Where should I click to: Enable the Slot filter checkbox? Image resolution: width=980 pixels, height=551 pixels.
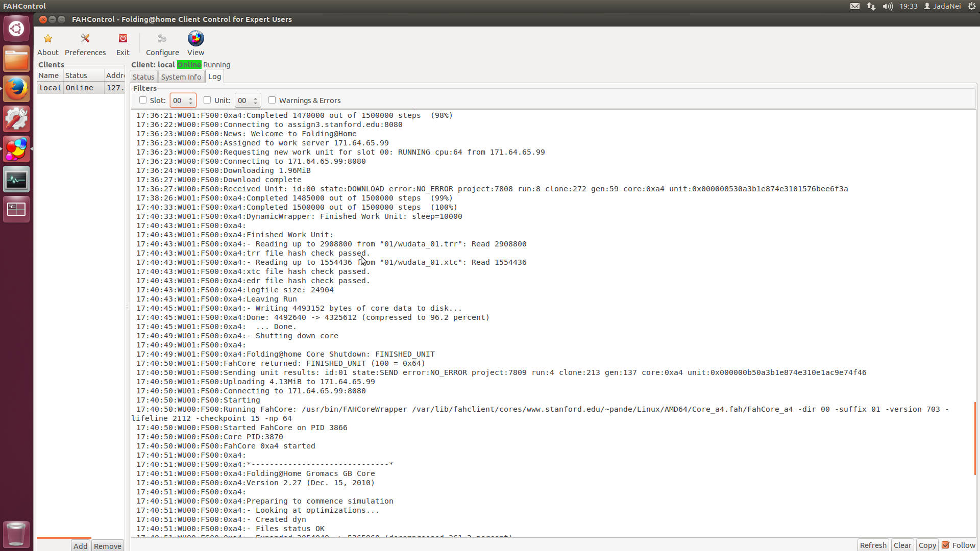point(143,101)
